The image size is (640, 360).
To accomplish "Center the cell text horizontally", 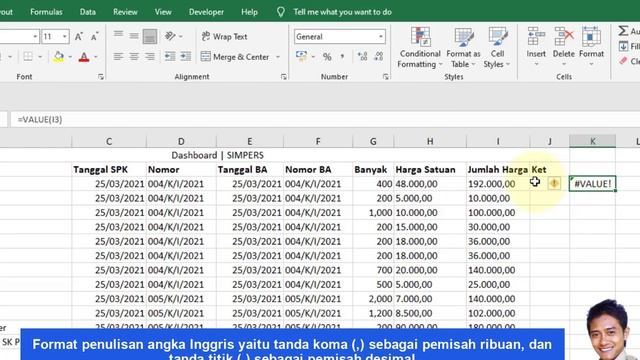I will [134, 56].
